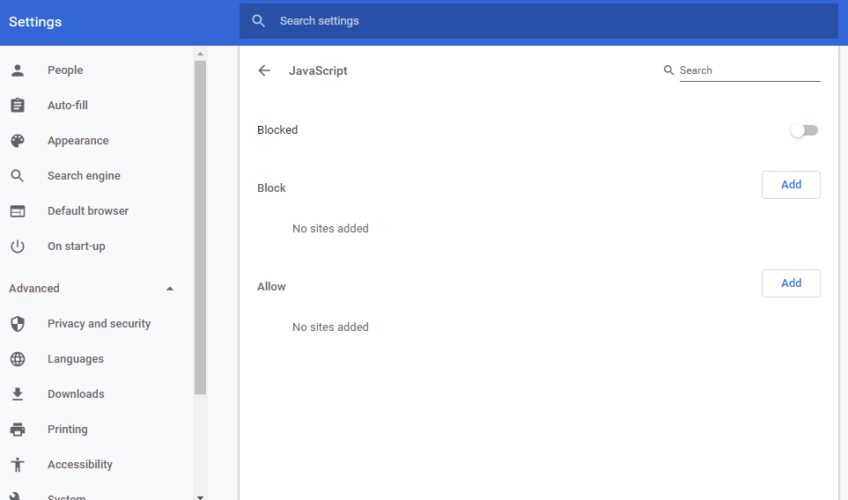Click the Downloads arrow icon
Screen dimensions: 848x500
pos(17,394)
